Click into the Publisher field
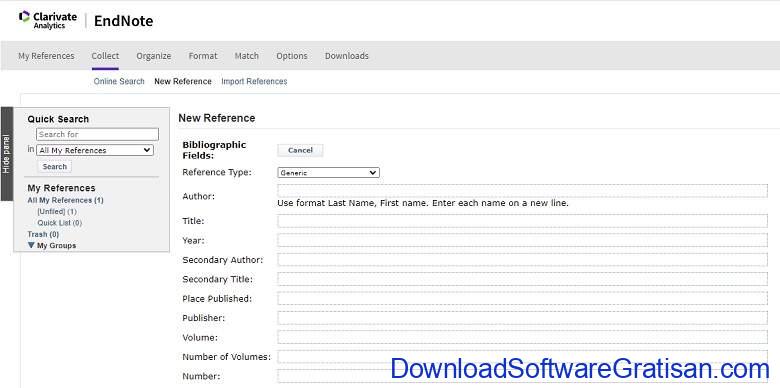The height and width of the screenshot is (388, 780). [522, 318]
